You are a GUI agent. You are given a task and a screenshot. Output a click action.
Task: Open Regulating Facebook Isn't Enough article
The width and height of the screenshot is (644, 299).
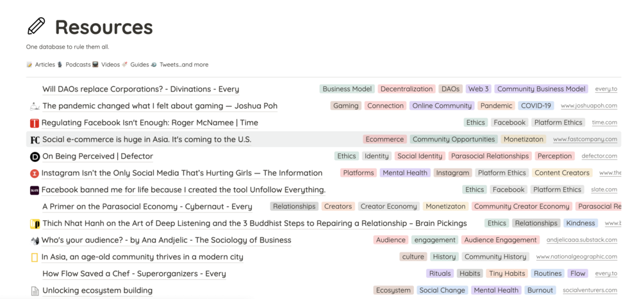pos(149,123)
